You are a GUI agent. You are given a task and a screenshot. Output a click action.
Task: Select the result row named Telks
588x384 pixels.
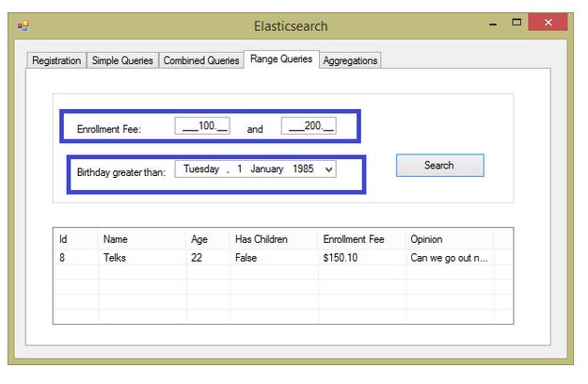pyautogui.click(x=283, y=258)
